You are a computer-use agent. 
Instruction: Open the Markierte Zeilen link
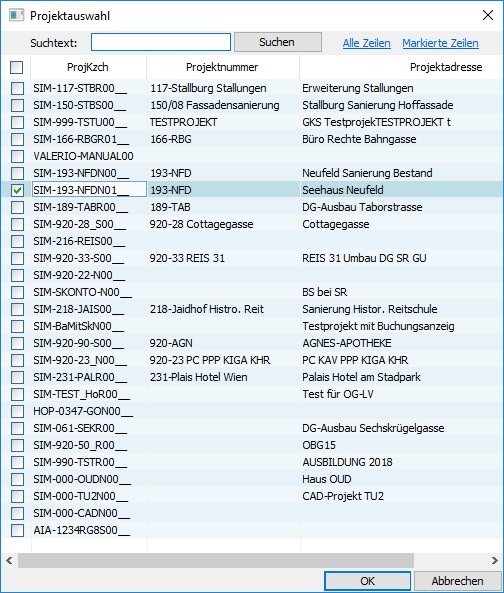pyautogui.click(x=440, y=43)
